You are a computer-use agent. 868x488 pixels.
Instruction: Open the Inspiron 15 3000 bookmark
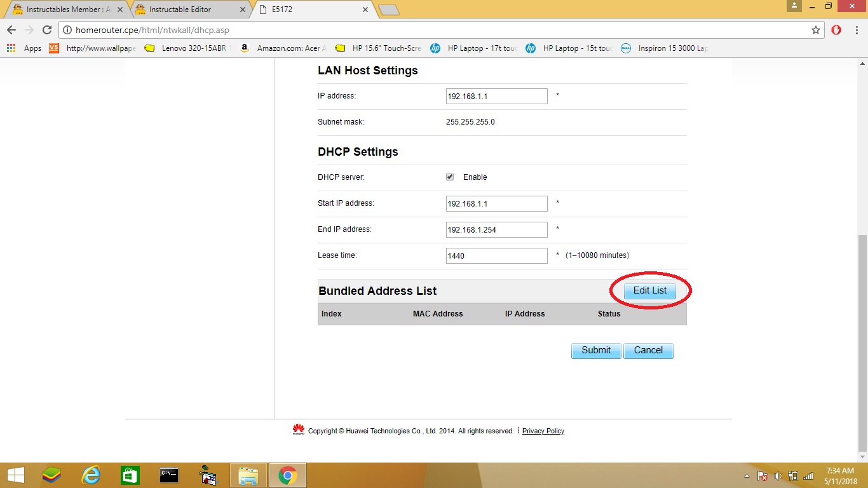click(665, 48)
